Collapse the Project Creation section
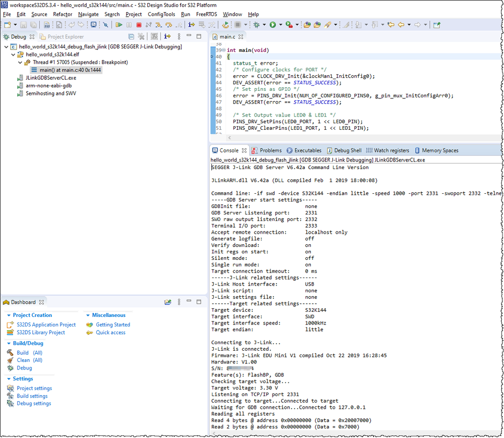Screen dimensions: 504x438 click(x=9, y=315)
